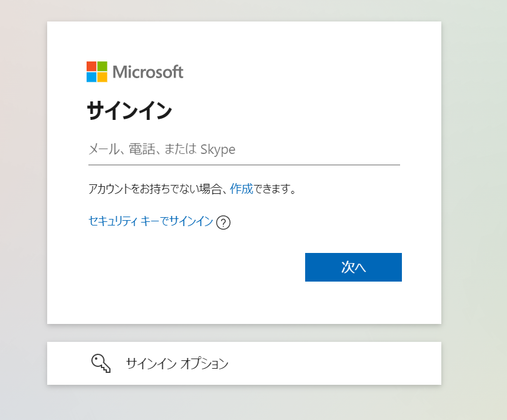Click the key icon beside サインイン オプション

point(101,363)
